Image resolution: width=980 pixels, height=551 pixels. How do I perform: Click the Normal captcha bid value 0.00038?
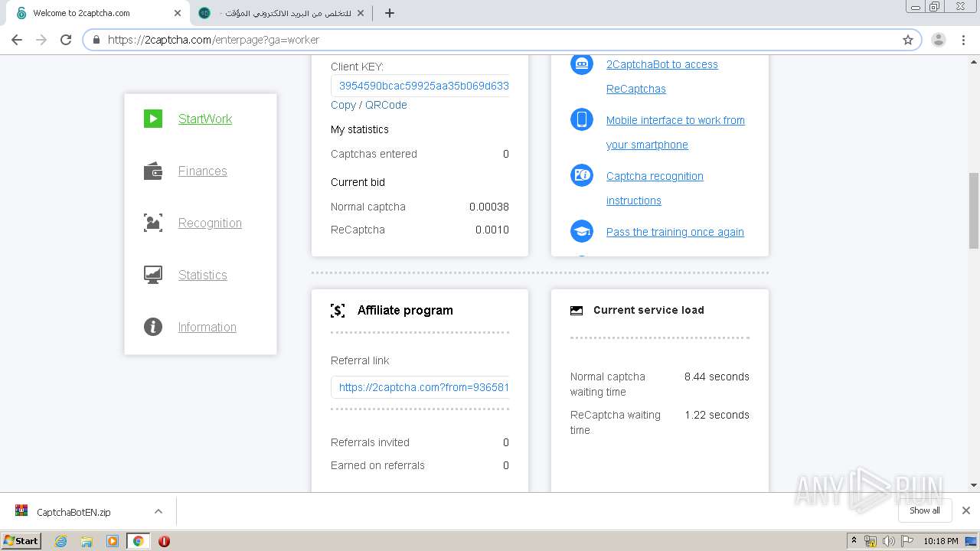pyautogui.click(x=489, y=207)
